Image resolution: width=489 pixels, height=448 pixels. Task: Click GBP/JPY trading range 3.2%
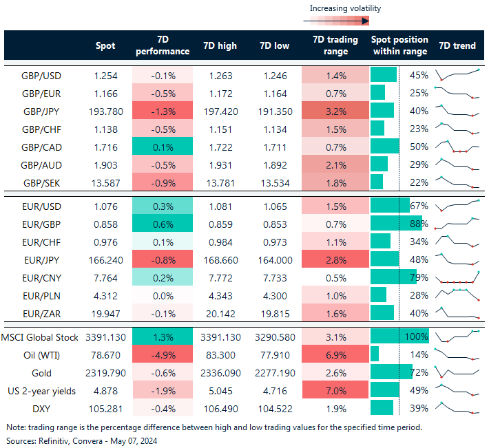pyautogui.click(x=335, y=110)
